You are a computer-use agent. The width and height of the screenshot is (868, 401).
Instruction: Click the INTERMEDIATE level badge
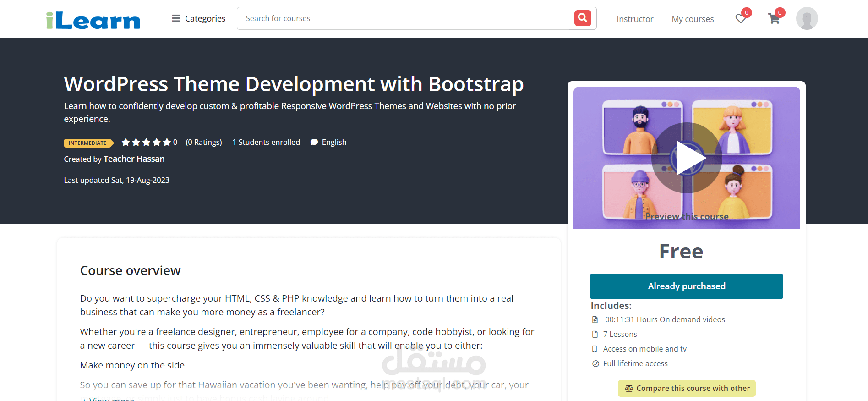click(88, 143)
